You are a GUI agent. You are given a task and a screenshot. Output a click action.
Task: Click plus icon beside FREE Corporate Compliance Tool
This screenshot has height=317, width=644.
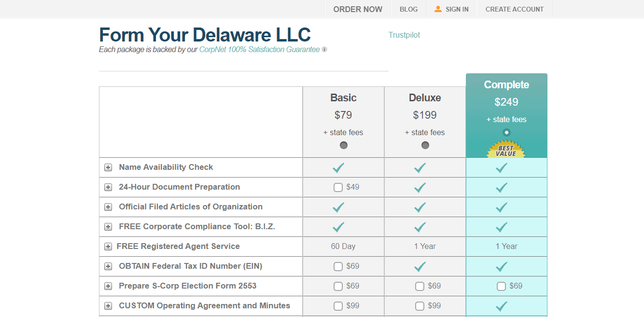(x=108, y=227)
